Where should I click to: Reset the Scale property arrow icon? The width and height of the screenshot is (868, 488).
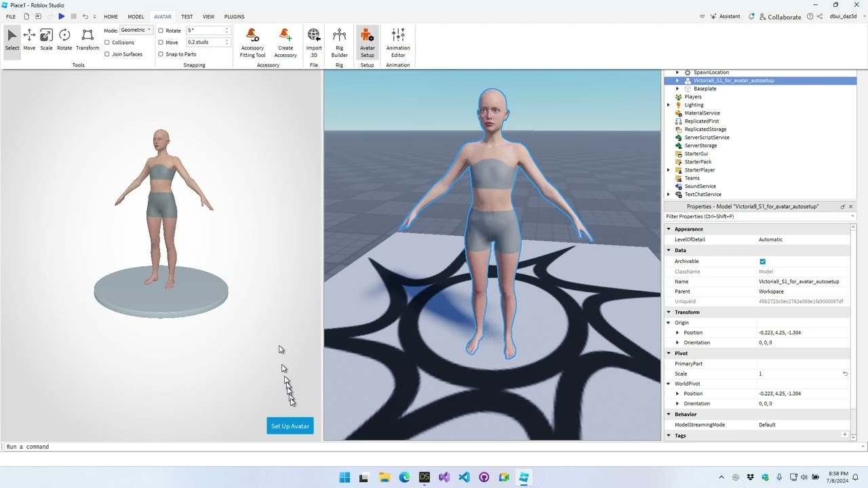(845, 373)
